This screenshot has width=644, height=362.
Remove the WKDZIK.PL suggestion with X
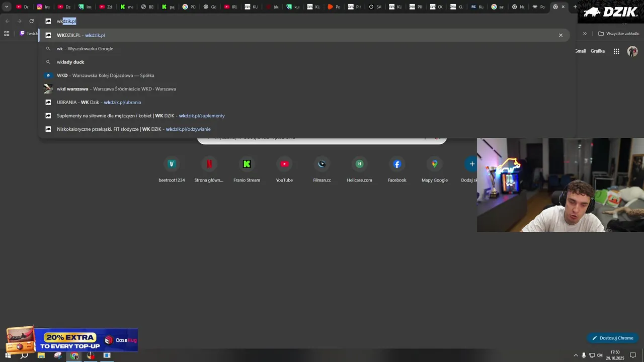(x=560, y=35)
